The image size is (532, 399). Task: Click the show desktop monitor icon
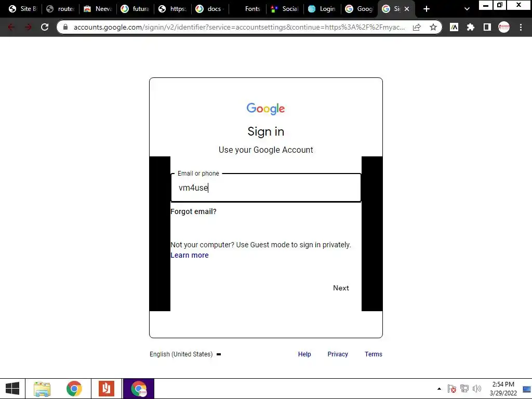[x=527, y=389]
